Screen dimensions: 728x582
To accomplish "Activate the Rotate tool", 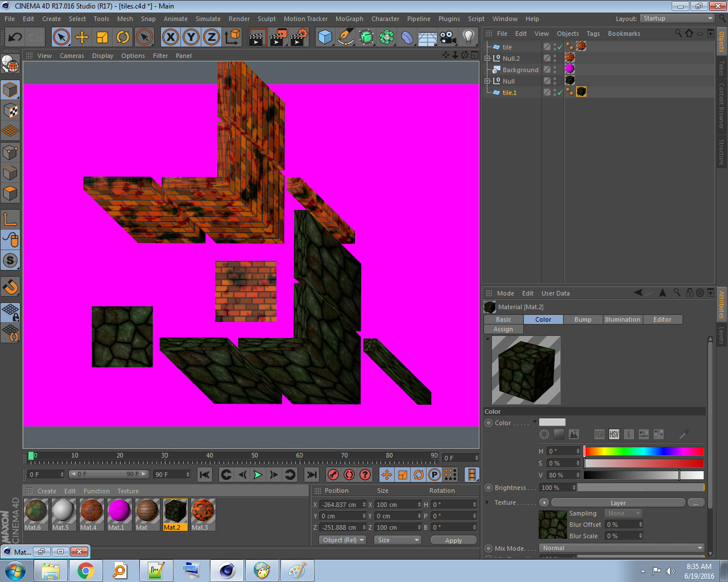I will pos(123,38).
